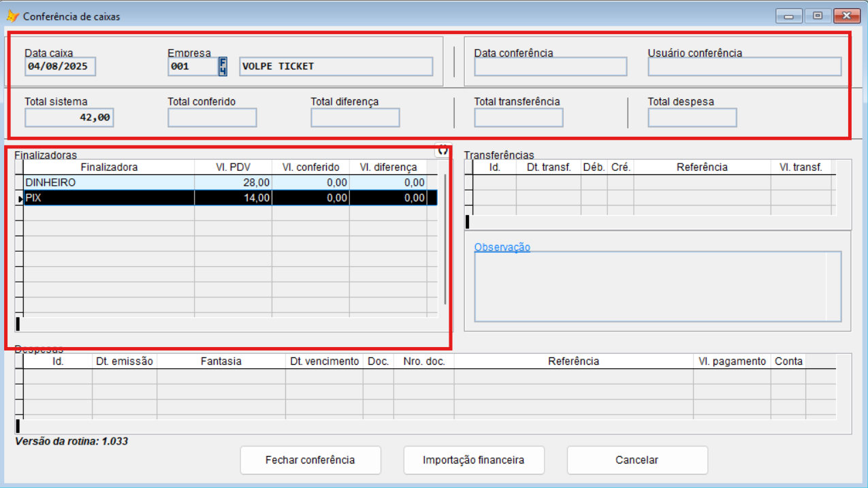868x488 pixels.
Task: Click inside the Observação text area
Action: [x=650, y=286]
